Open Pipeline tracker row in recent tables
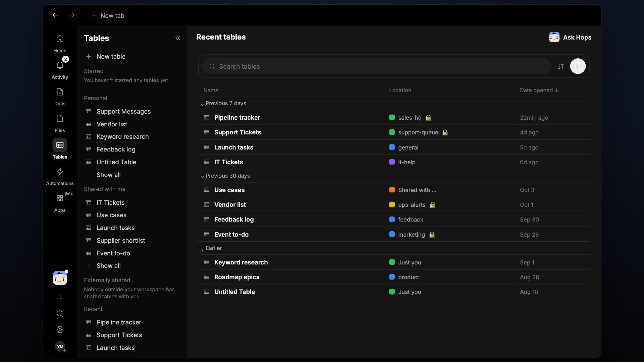This screenshot has height=362, width=644. click(393, 117)
